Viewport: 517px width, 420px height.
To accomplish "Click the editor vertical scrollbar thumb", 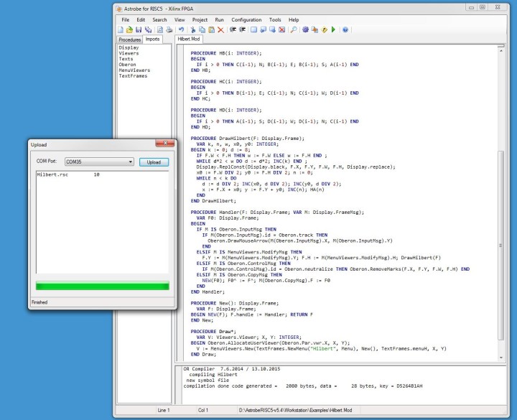I will point(501,246).
